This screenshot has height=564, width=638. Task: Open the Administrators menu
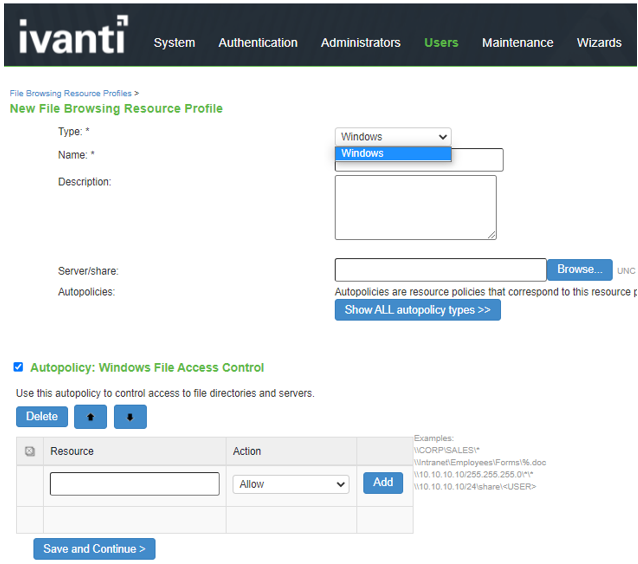coord(361,43)
